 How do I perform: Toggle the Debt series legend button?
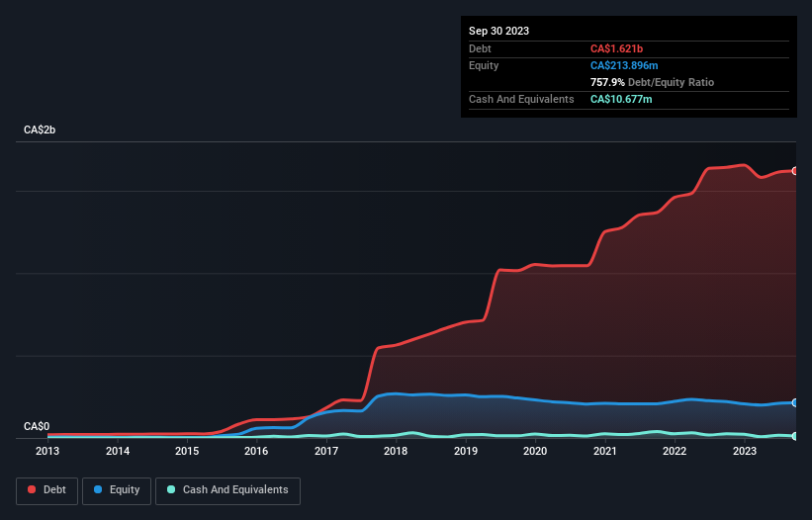(46, 490)
